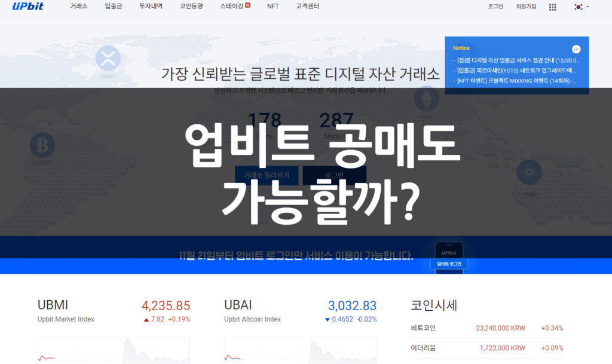Viewport: 612px width, 364px height.
Task: Click the UBMI index title
Action: tap(53, 305)
